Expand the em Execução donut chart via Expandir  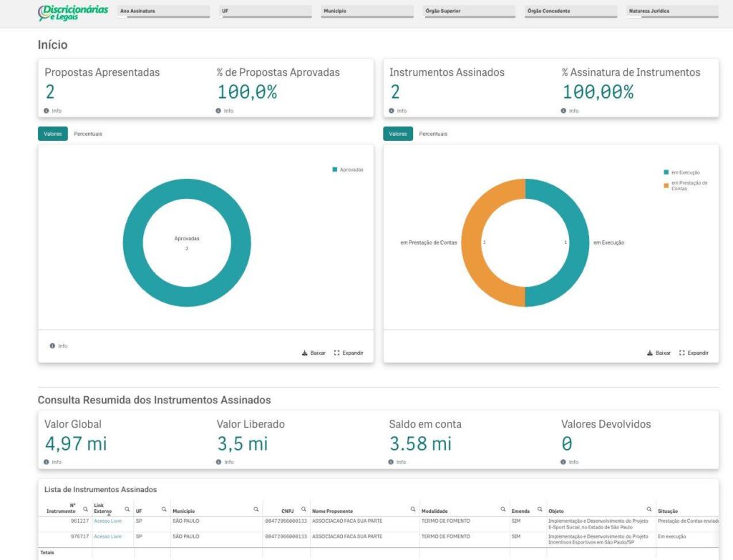694,353
